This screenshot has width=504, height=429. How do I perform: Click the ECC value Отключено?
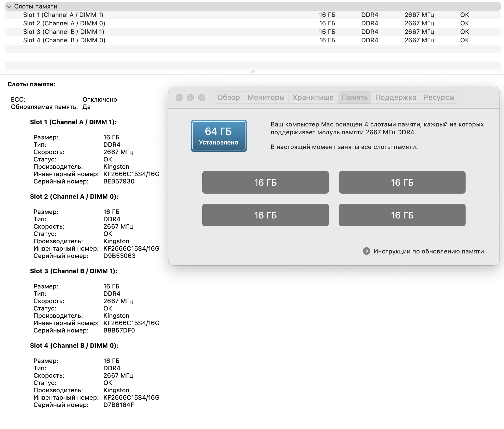tap(100, 100)
